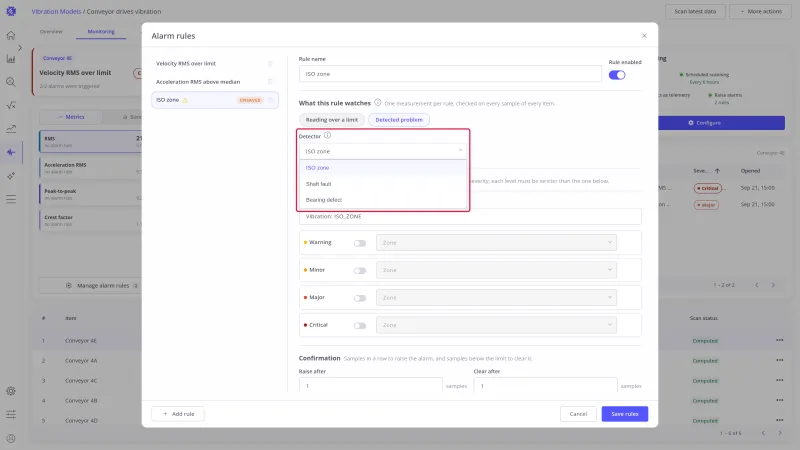Open options for Conveyor 4D row
The image size is (800, 450).
coord(779,420)
